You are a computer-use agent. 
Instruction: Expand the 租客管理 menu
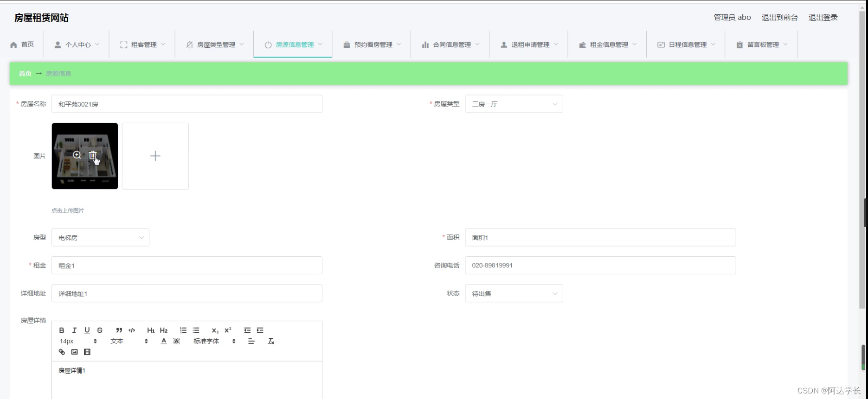point(142,44)
